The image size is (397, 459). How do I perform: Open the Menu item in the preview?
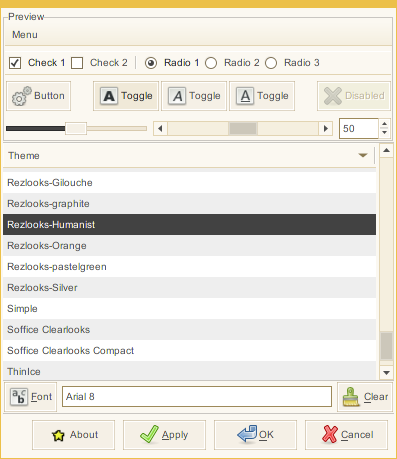tap(25, 35)
